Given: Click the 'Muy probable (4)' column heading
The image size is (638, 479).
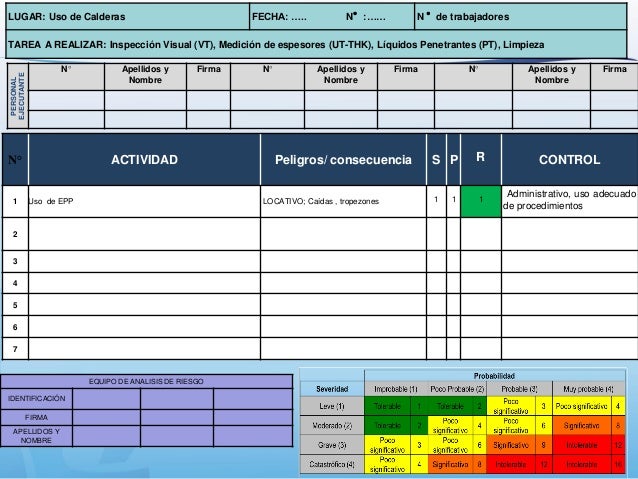Looking at the screenshot, I should (588, 389).
